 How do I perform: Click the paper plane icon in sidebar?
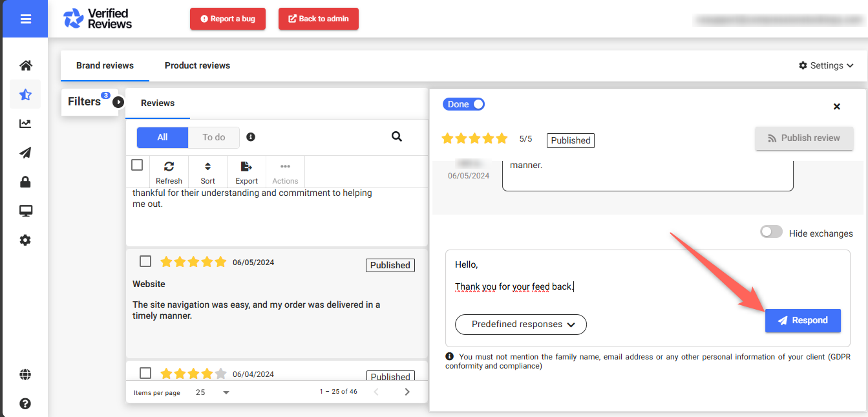[25, 153]
